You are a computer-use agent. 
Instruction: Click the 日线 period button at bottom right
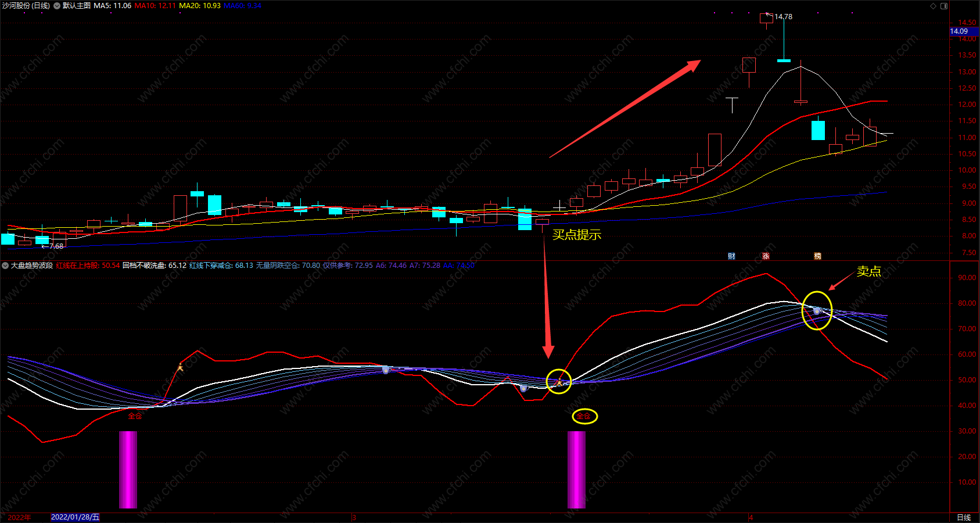pos(964,517)
